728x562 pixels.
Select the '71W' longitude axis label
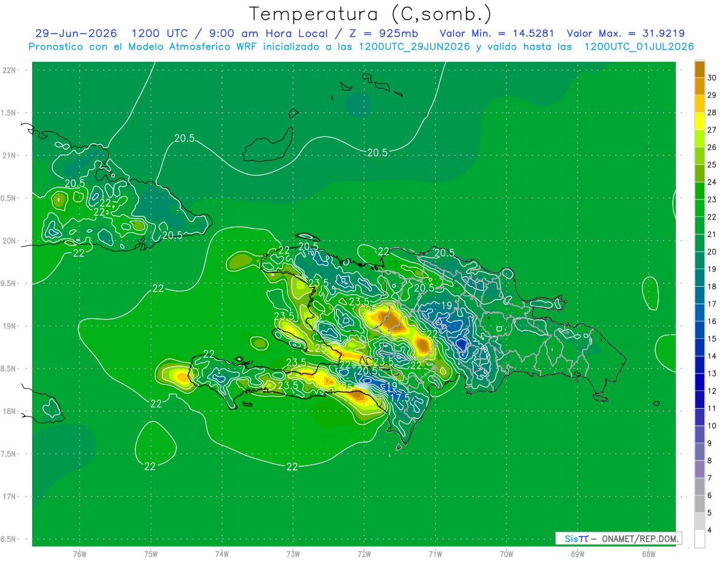coord(435,554)
